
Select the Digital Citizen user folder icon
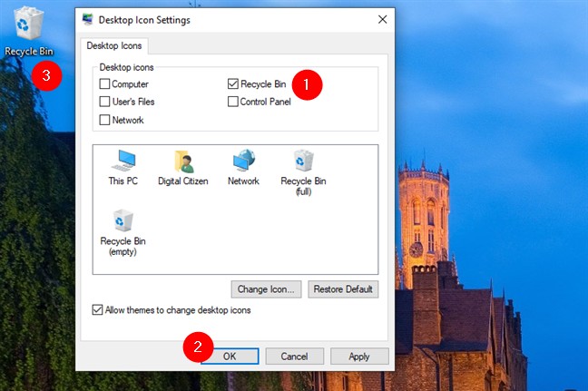[x=183, y=164]
